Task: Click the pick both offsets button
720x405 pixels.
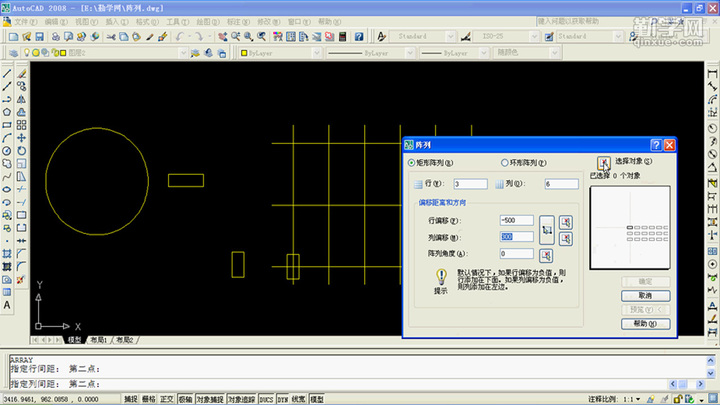Action: [546, 230]
